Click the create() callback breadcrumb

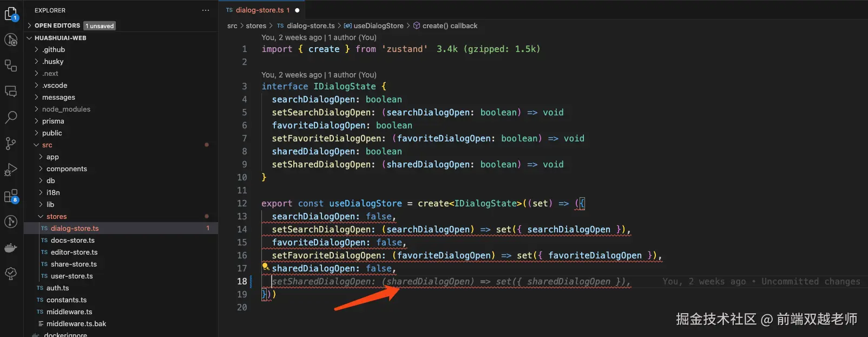click(450, 25)
